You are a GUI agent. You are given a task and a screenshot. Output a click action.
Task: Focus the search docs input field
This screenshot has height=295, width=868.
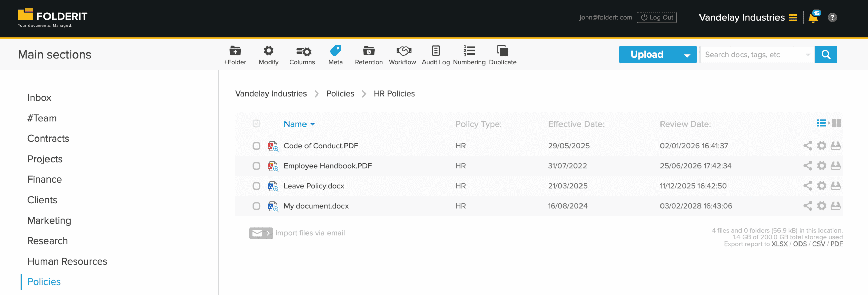point(752,55)
